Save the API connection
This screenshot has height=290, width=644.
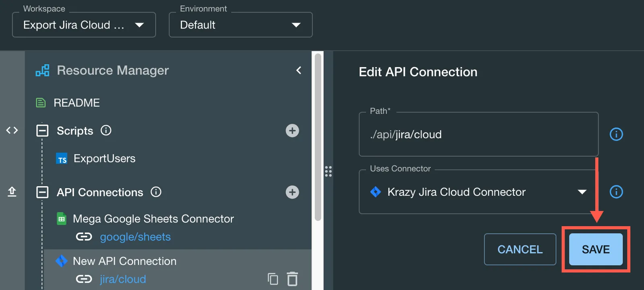596,249
